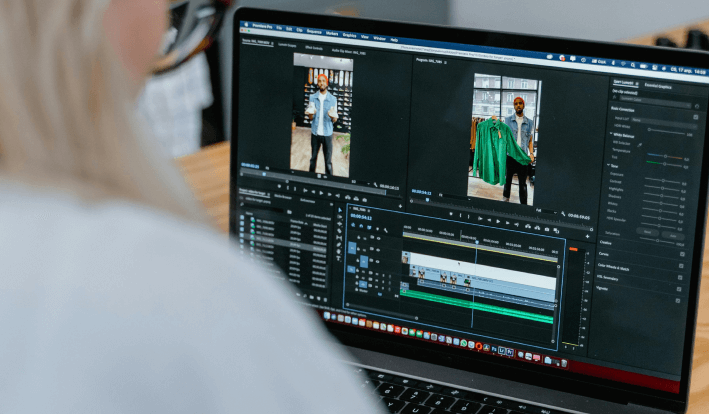
Task: Open Spotlight search in the menu bar
Action: (633, 65)
